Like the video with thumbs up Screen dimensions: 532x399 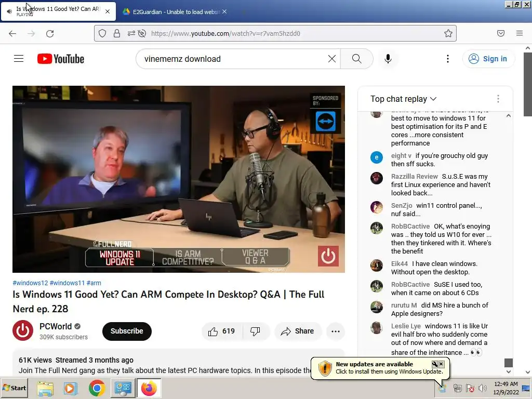click(x=222, y=331)
